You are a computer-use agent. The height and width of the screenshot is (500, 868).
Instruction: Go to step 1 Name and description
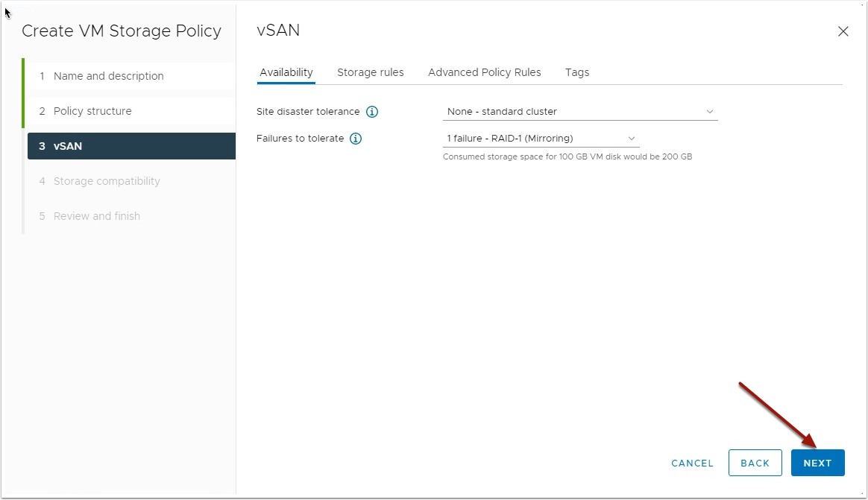click(131, 76)
